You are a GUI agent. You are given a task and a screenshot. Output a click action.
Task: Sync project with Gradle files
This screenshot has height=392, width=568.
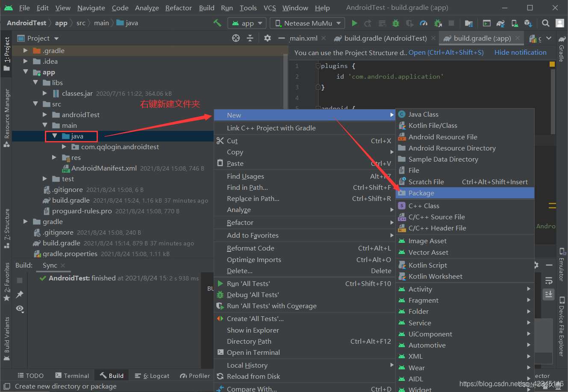tap(500, 23)
